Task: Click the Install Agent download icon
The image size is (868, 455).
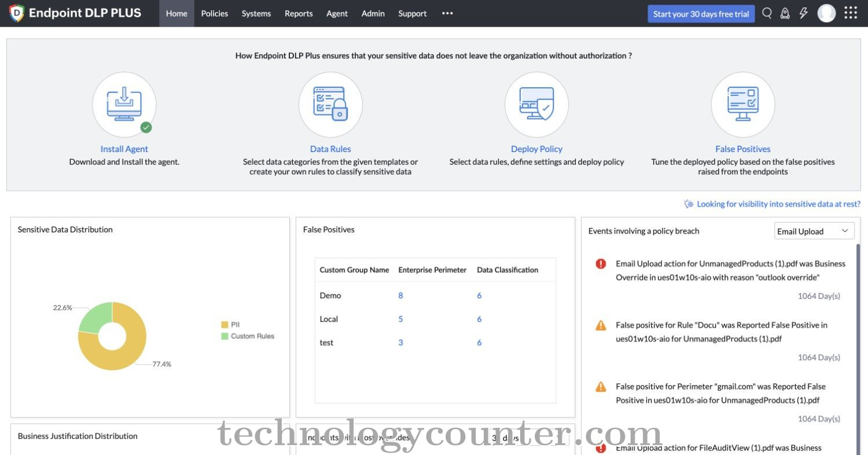Action: pyautogui.click(x=124, y=104)
